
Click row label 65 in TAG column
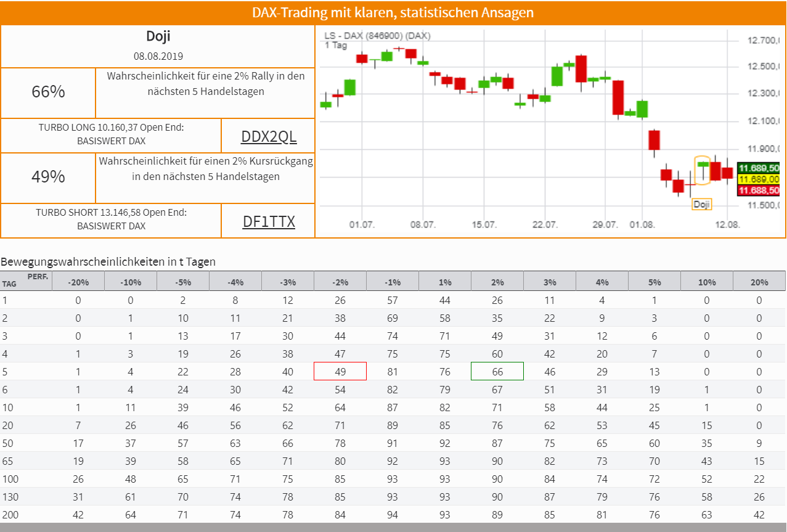(x=8, y=461)
